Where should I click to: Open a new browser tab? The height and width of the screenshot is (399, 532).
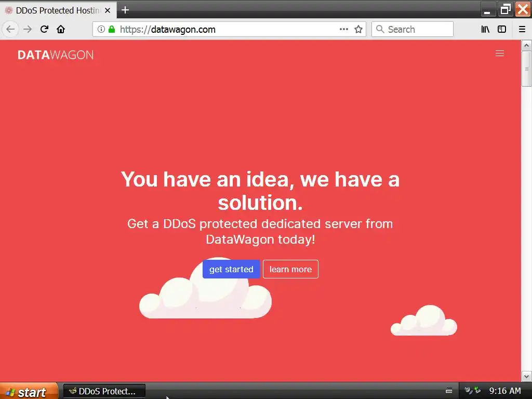pyautogui.click(x=125, y=10)
